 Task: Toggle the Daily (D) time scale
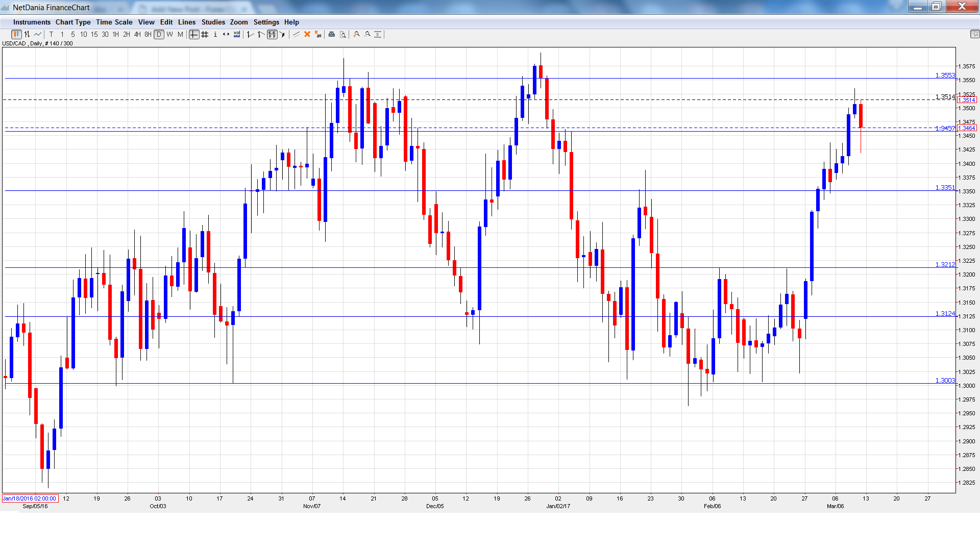(159, 35)
